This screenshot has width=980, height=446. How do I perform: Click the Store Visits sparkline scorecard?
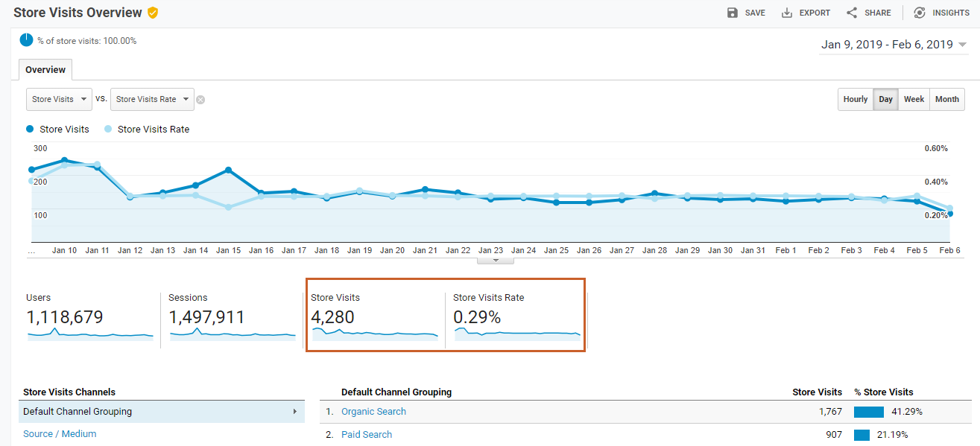point(374,316)
